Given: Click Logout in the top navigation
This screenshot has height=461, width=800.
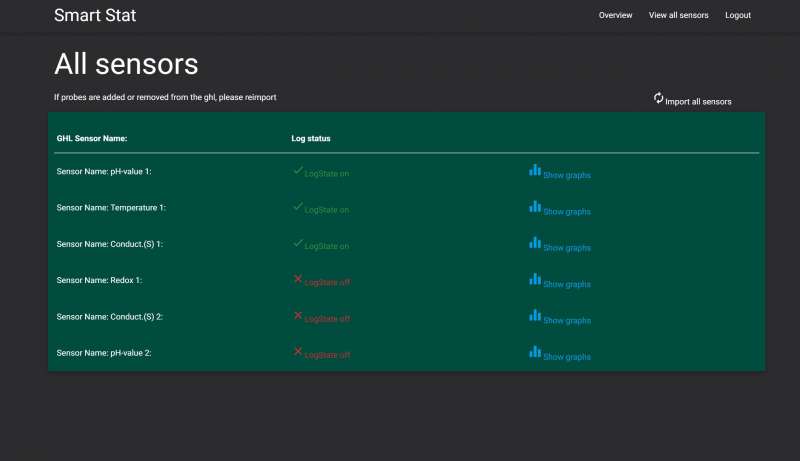Looking at the screenshot, I should (738, 15).
